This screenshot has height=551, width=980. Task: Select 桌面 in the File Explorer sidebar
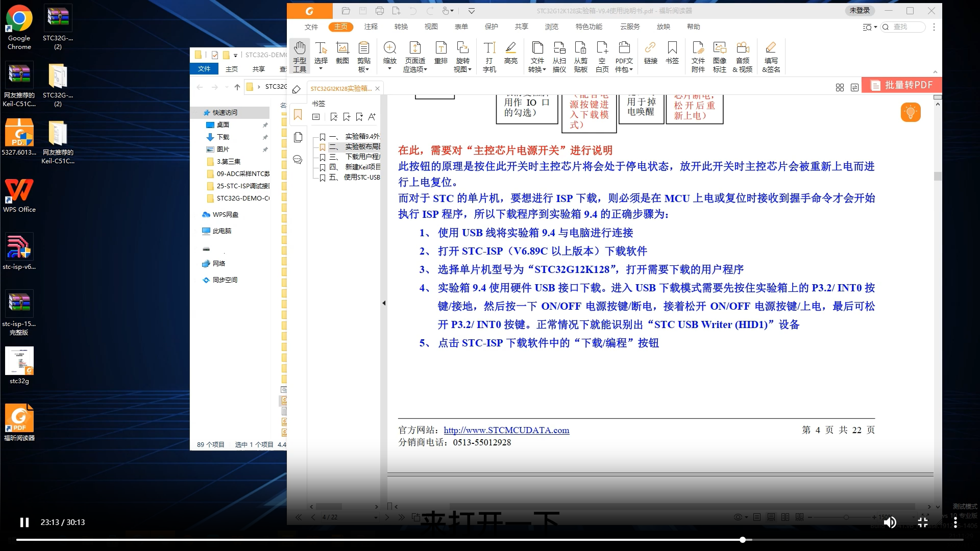click(x=223, y=124)
